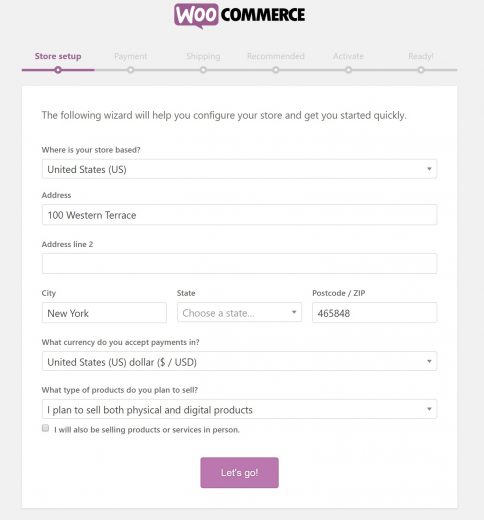Click the Let's go! button

click(239, 473)
